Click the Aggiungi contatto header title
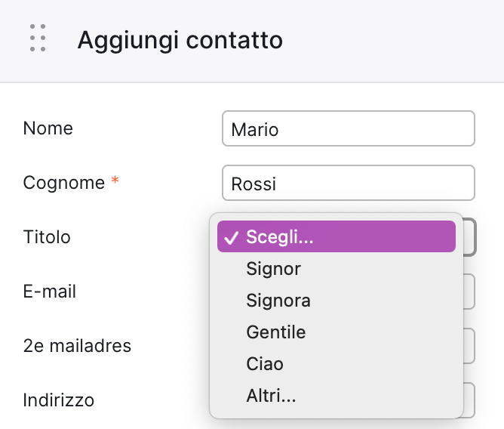This screenshot has height=429, width=504. (180, 40)
